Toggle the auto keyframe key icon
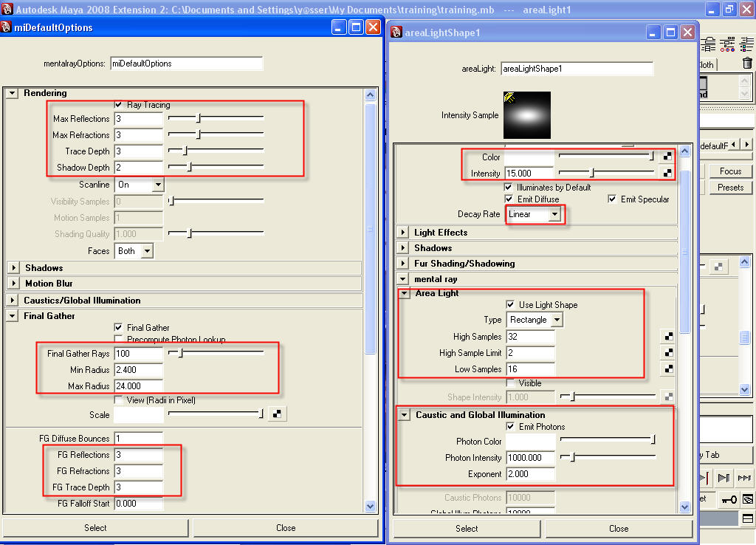Image resolution: width=756 pixels, height=545 pixels. click(729, 500)
